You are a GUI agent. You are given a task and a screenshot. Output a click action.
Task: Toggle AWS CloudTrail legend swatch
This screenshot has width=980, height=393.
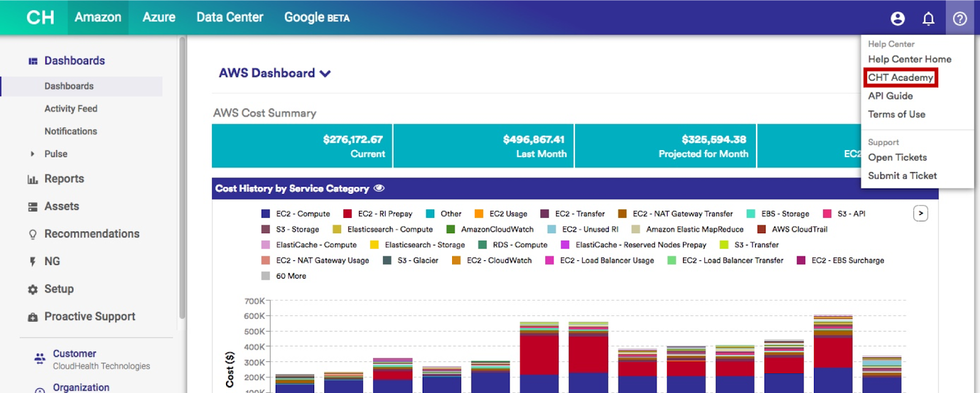click(x=761, y=230)
